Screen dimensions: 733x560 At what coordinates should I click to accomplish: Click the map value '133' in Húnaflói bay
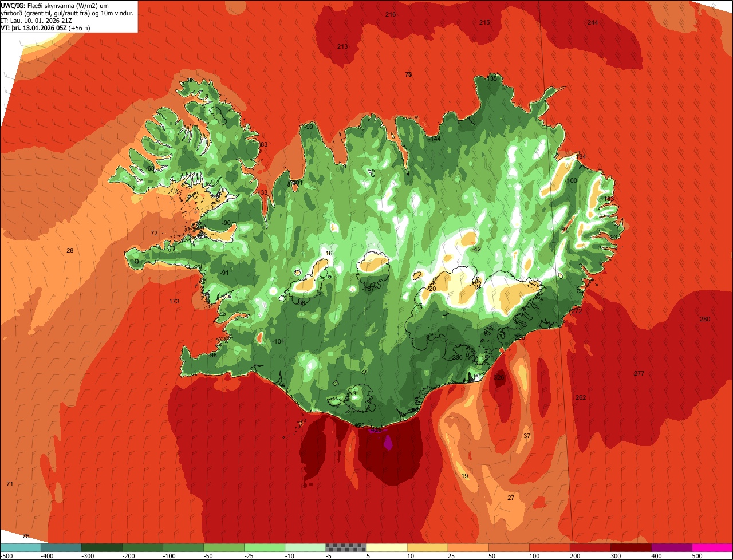pyautogui.click(x=262, y=192)
